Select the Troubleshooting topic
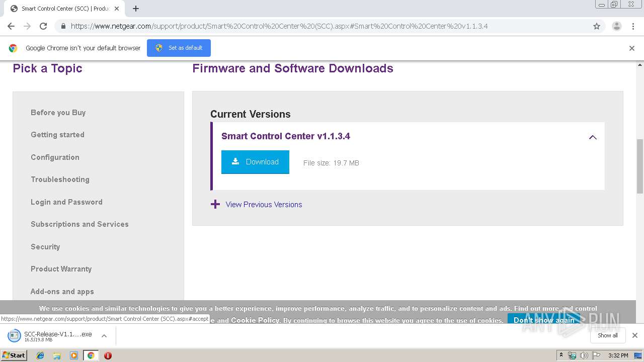The image size is (644, 362). point(60,179)
